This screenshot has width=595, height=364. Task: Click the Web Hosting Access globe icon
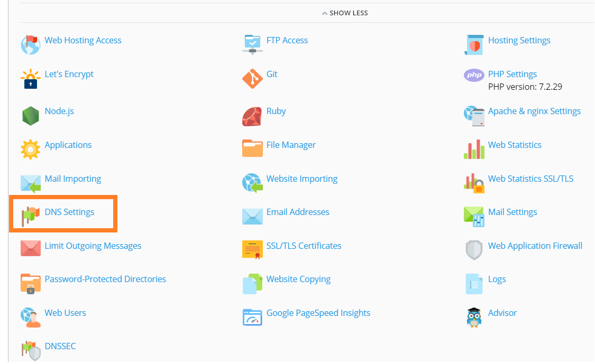(30, 45)
